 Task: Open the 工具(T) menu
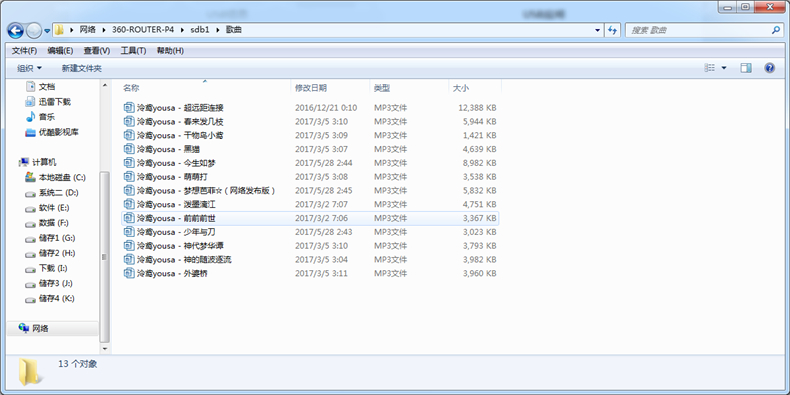[134, 51]
